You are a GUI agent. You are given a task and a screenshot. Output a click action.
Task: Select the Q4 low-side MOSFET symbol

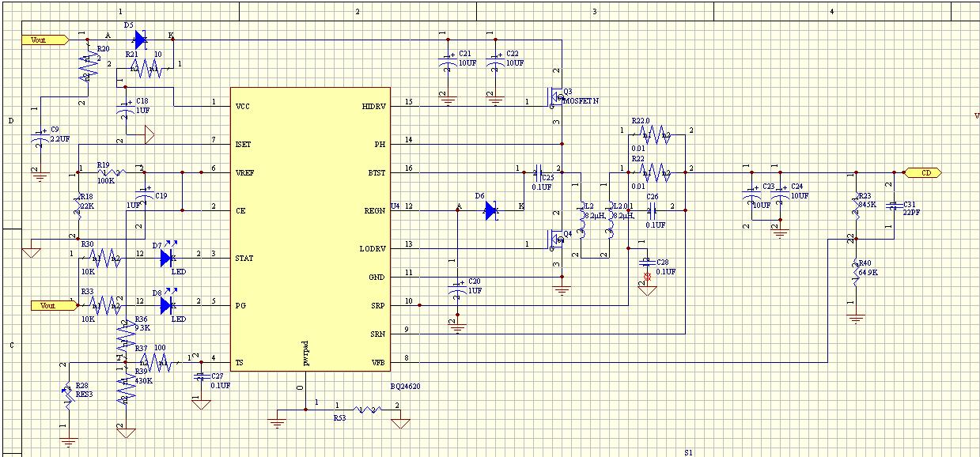pyautogui.click(x=555, y=241)
